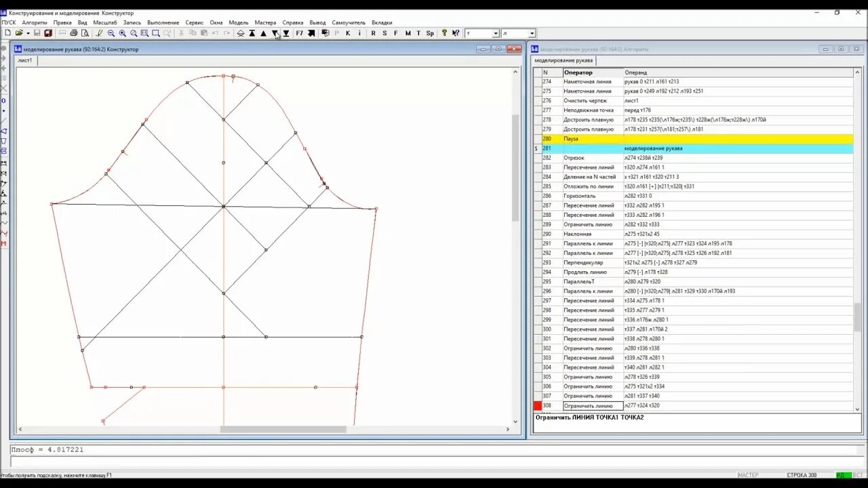868x488 pixels.
Task: Open dropdown arrow next to Open folder icon
Action: coord(28,33)
